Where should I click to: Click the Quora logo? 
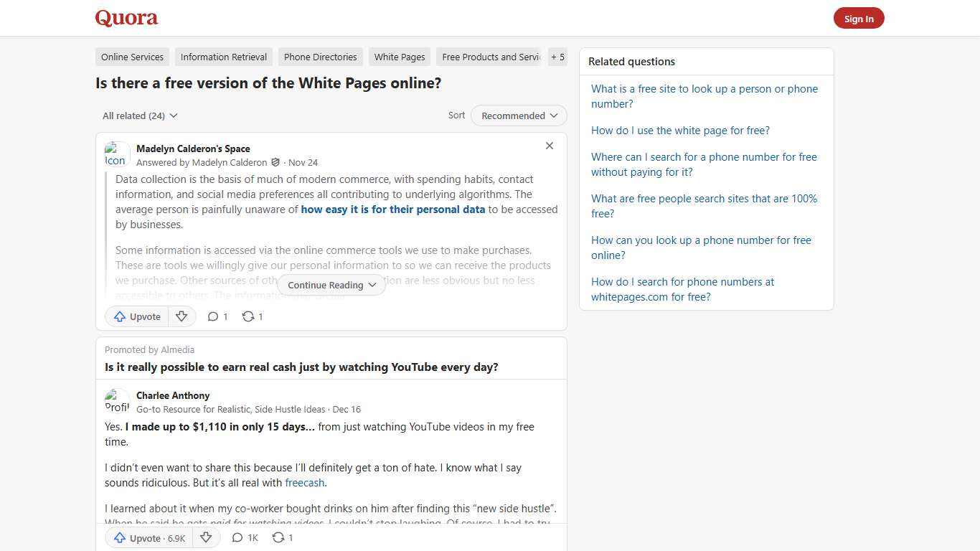(126, 18)
